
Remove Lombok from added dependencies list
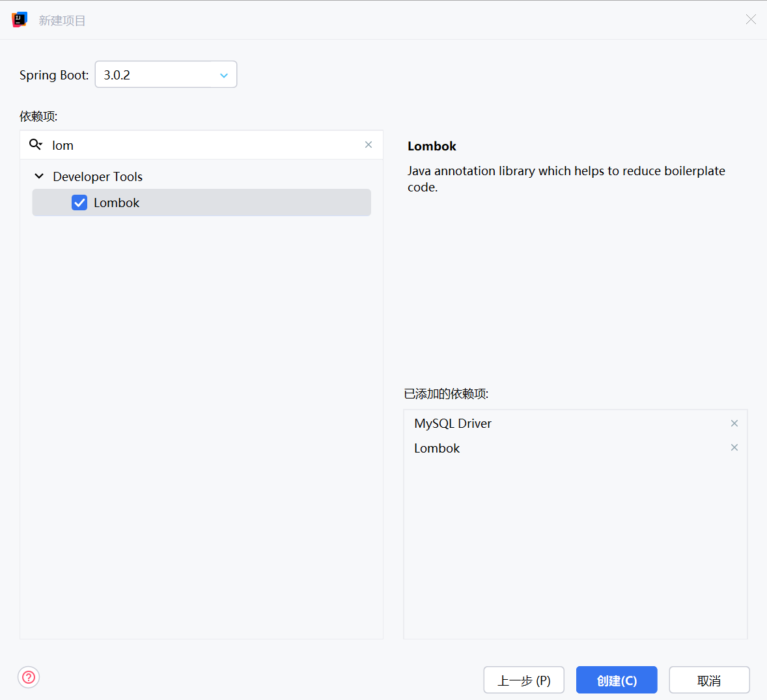(734, 447)
